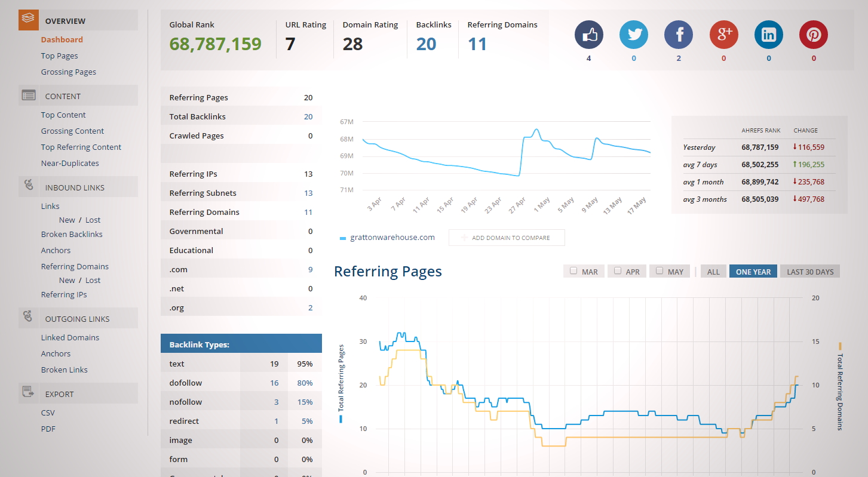Enable the MAR checkbox
The width and height of the screenshot is (868, 477).
coord(573,271)
